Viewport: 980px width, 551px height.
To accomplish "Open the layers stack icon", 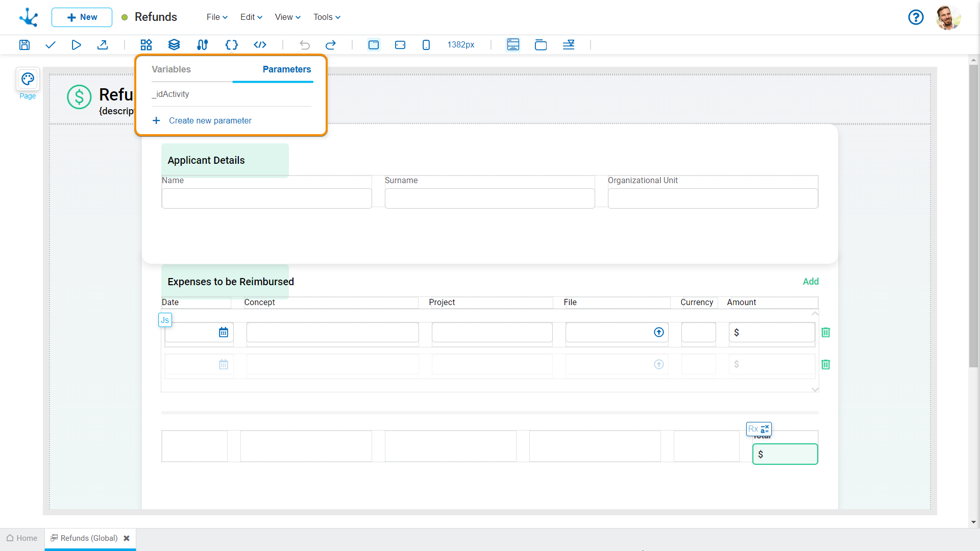I will [174, 45].
